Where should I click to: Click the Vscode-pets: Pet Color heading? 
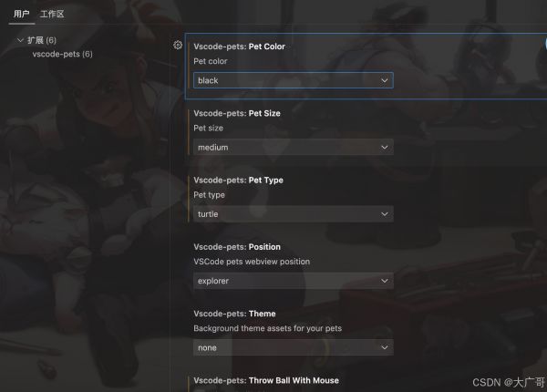point(239,46)
